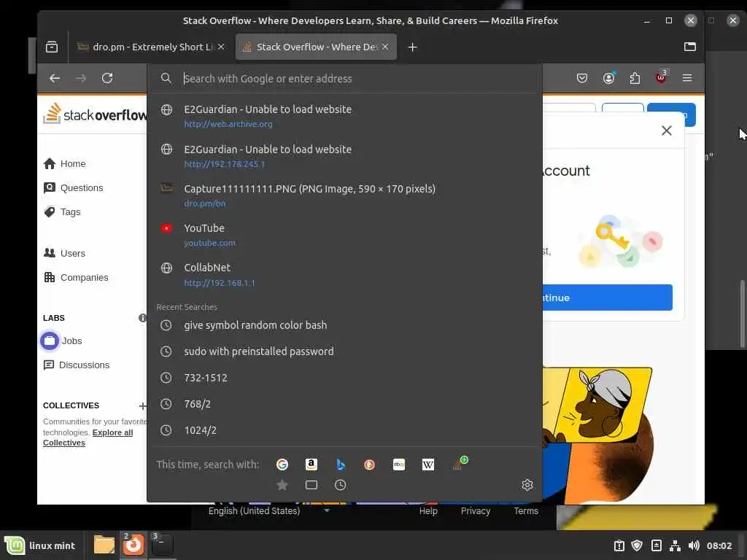Image resolution: width=747 pixels, height=560 pixels.
Task: Click the Firefox taskbar icon
Action: [x=133, y=544]
